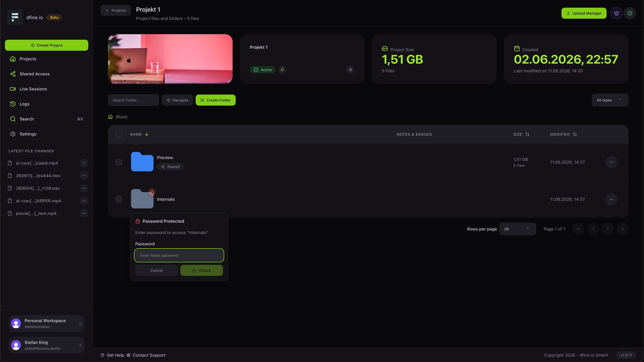Open ai-cow[...]rated.mp4 in latest changes
Screen dimensions: 644x362
(37, 163)
